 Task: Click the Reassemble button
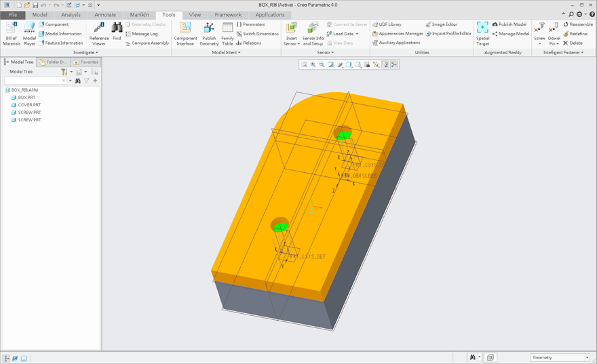(x=577, y=24)
